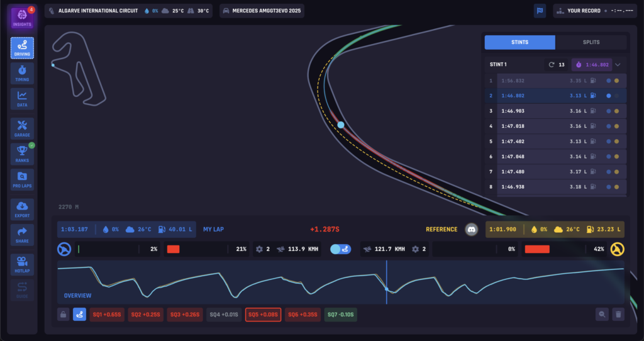Screen dimensions: 644x341
Task: Click the Discord reference icon
Action: pyautogui.click(x=472, y=230)
